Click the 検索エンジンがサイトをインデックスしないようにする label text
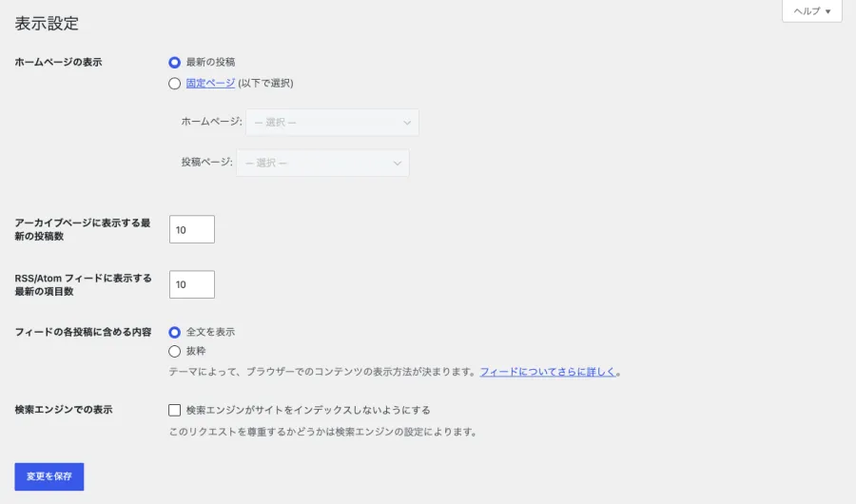Image resolution: width=856 pixels, height=504 pixels. 308,410
